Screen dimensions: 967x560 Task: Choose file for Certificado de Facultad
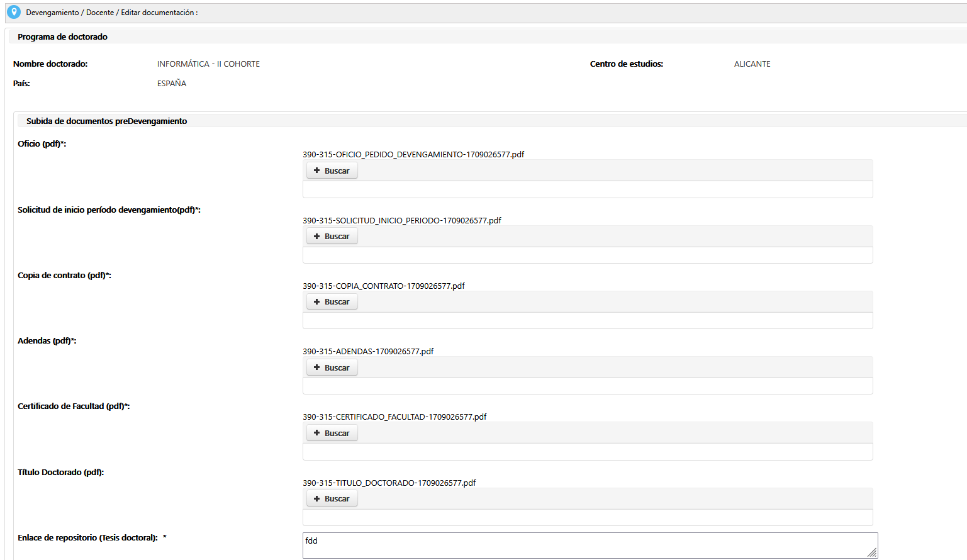tap(332, 434)
